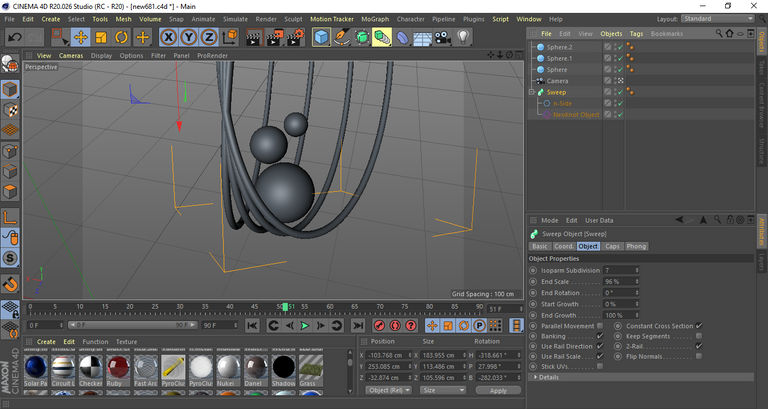Image resolution: width=768 pixels, height=409 pixels.
Task: Select the Rotate tool
Action: (x=121, y=37)
